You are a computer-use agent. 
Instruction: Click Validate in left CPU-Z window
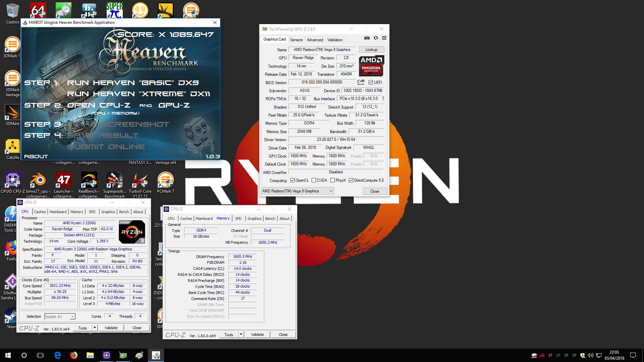click(111, 328)
